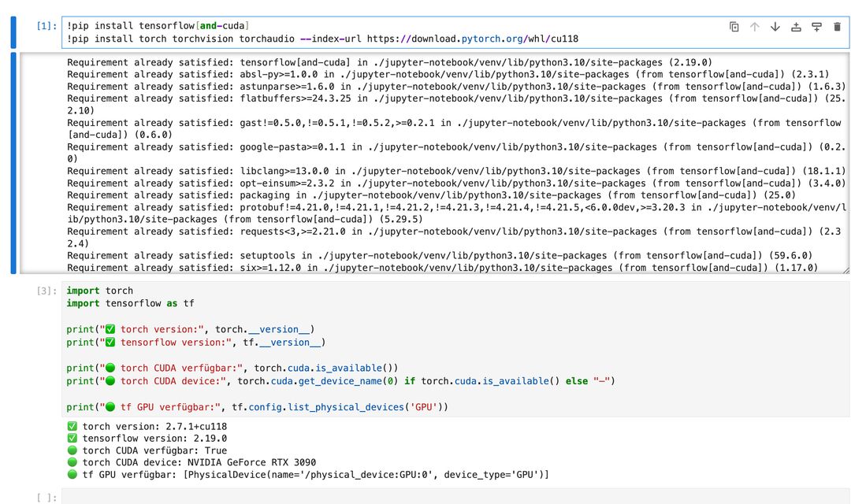
Task: Insert a new cell below the current one
Action: [x=816, y=27]
